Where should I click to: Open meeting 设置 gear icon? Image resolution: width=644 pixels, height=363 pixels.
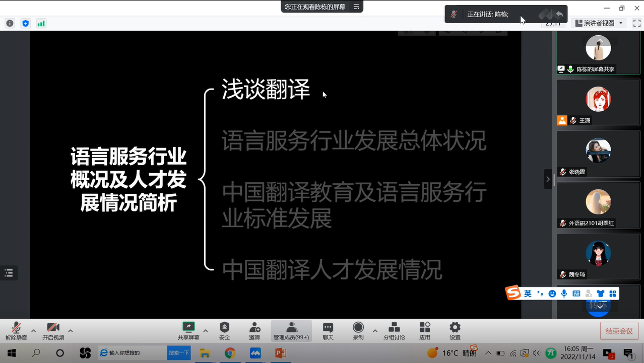(455, 331)
